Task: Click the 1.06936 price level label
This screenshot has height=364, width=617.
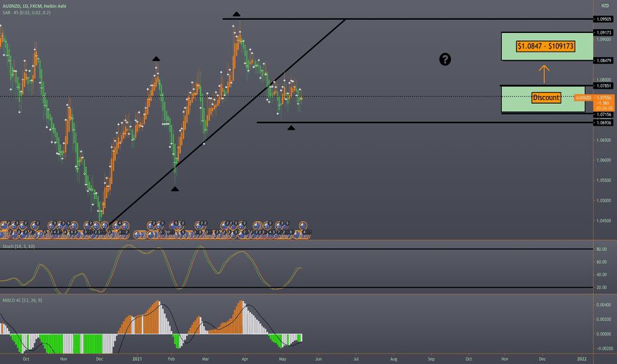Action: [604, 122]
